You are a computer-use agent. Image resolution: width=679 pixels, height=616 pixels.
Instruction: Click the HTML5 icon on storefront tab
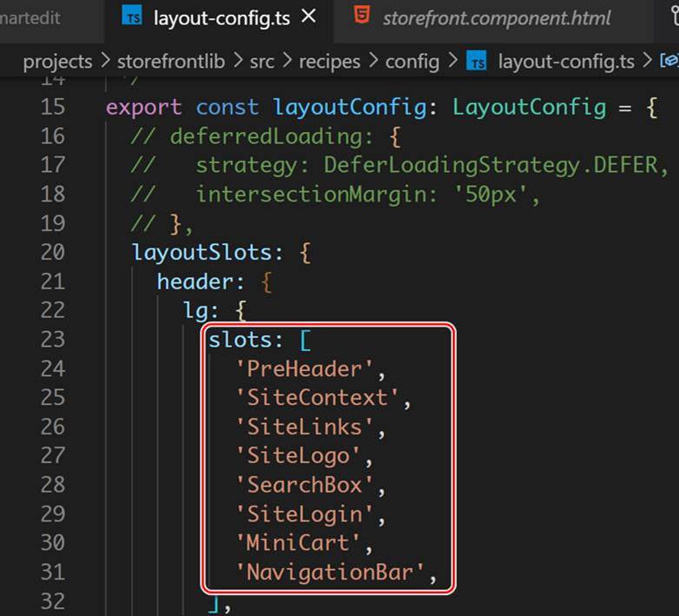pos(362,15)
